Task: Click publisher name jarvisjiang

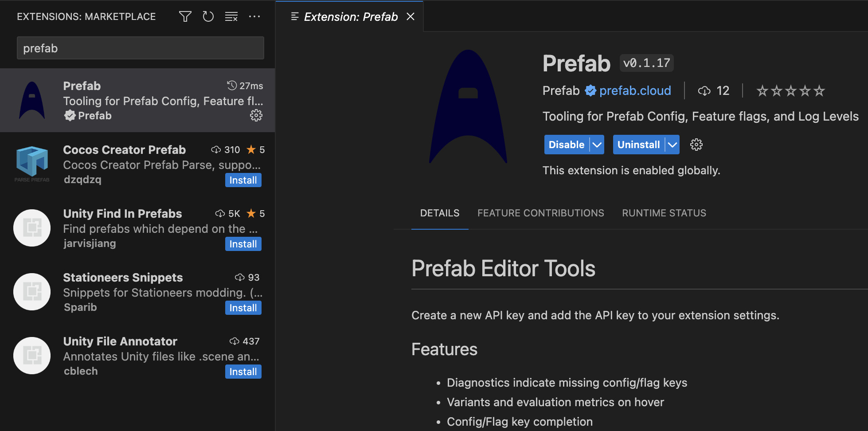Action: (x=90, y=243)
